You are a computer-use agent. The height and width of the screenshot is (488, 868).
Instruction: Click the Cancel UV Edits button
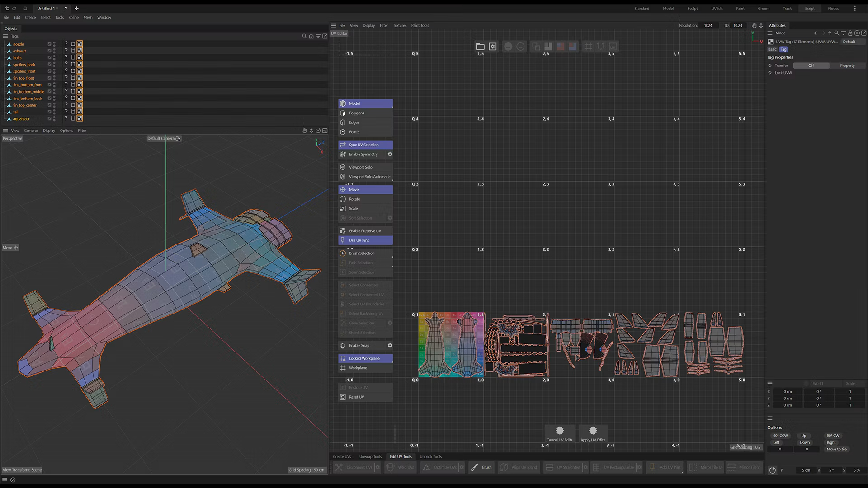[x=559, y=434]
